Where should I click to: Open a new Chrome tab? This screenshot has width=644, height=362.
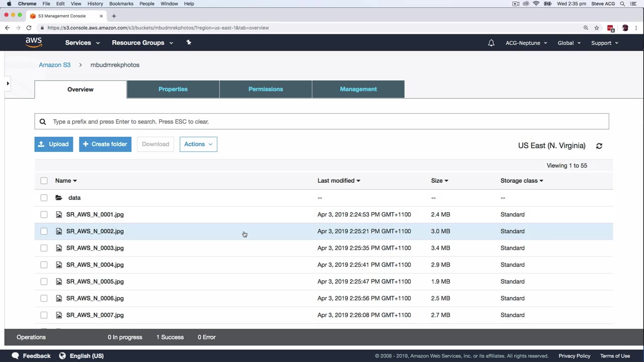[114, 16]
